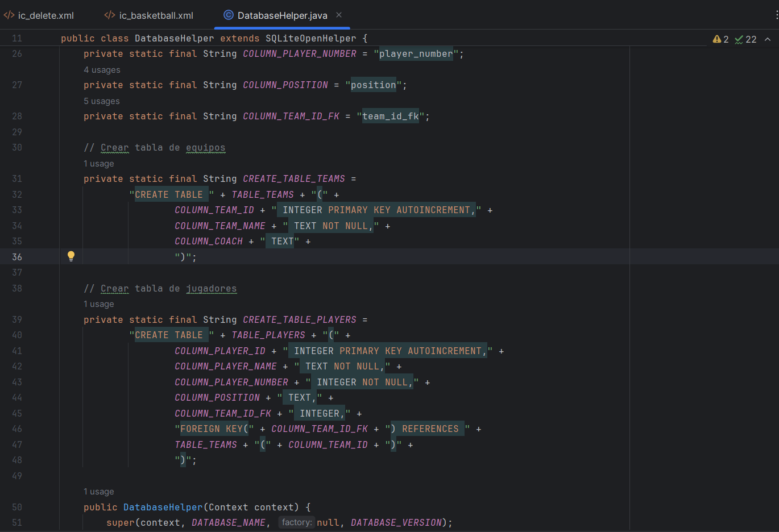Collapse the inspections widget with the chevron arrow
The height and width of the screenshot is (532, 779).
click(768, 39)
